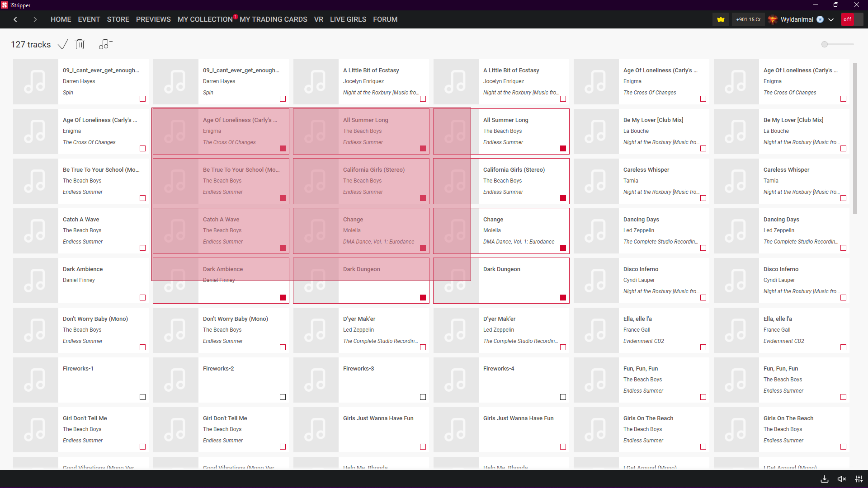Click the Fireworks-4 track thumbnail
Screen dimensions: 868x488
[x=456, y=380]
